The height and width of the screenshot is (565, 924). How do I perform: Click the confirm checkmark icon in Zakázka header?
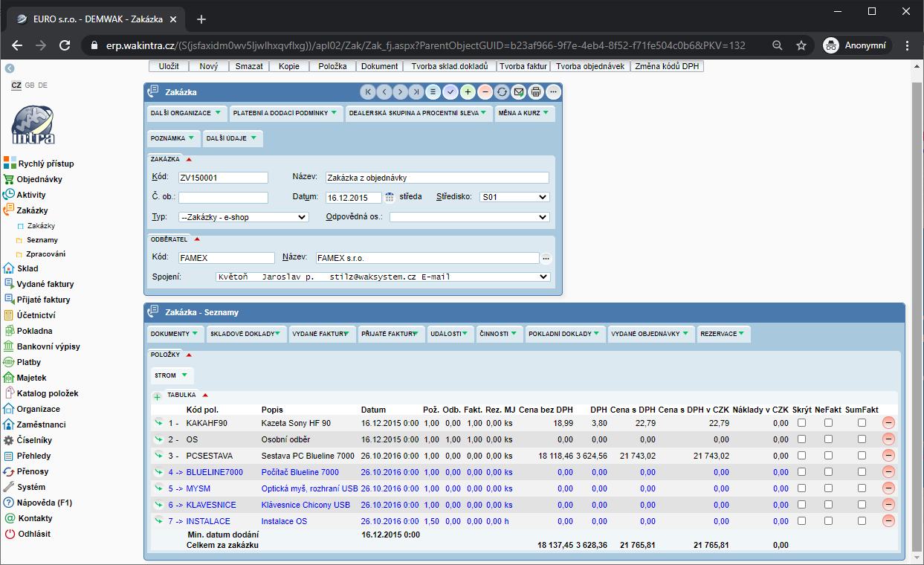tap(450, 92)
